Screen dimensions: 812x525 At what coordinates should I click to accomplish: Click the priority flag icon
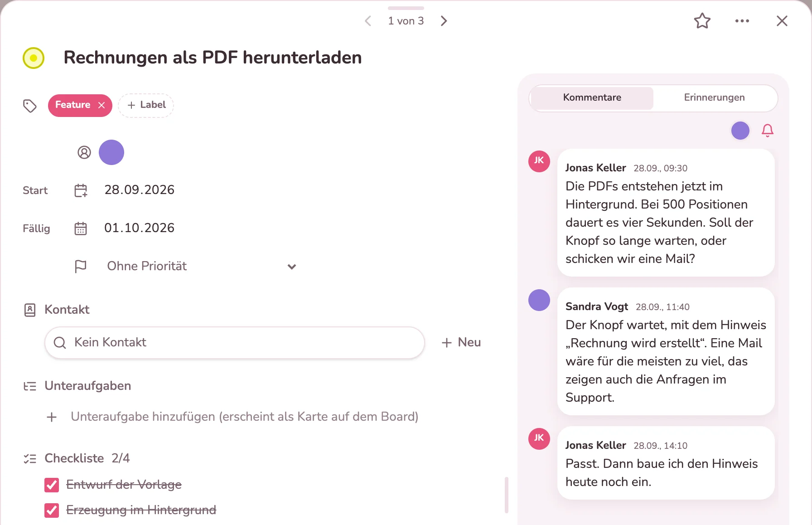coord(81,266)
